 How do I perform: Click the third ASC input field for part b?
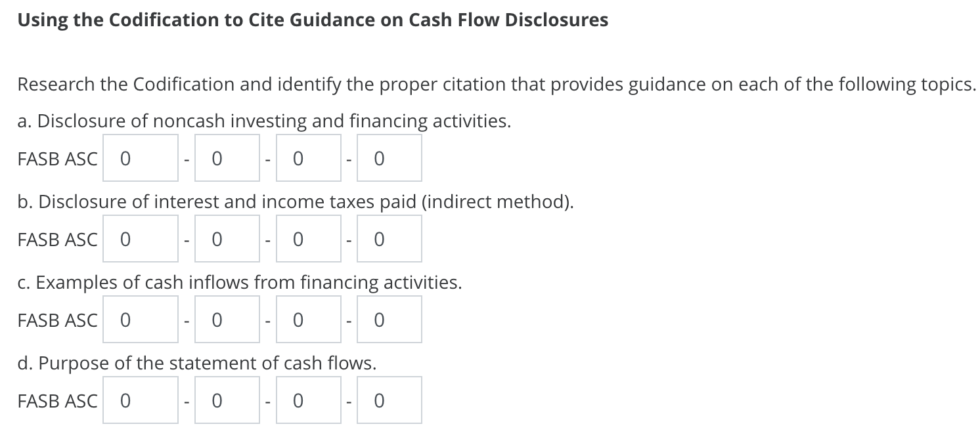pyautogui.click(x=308, y=238)
